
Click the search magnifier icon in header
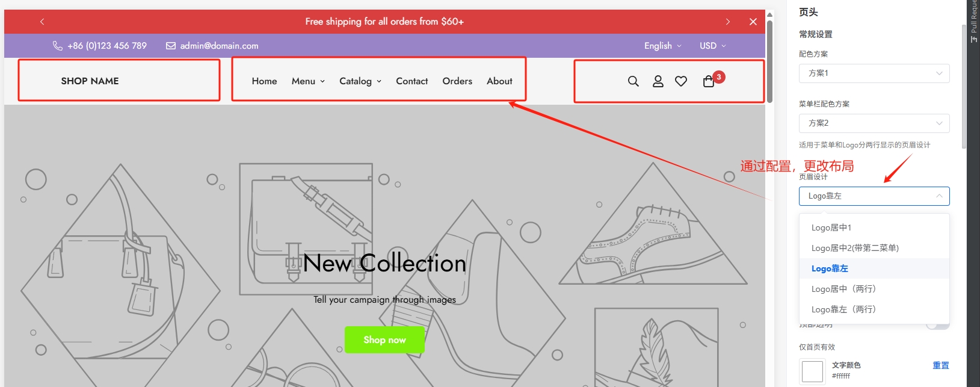click(x=633, y=81)
